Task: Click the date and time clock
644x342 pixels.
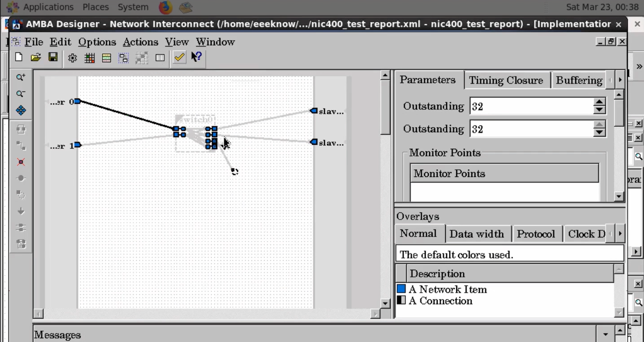Action: point(602,7)
